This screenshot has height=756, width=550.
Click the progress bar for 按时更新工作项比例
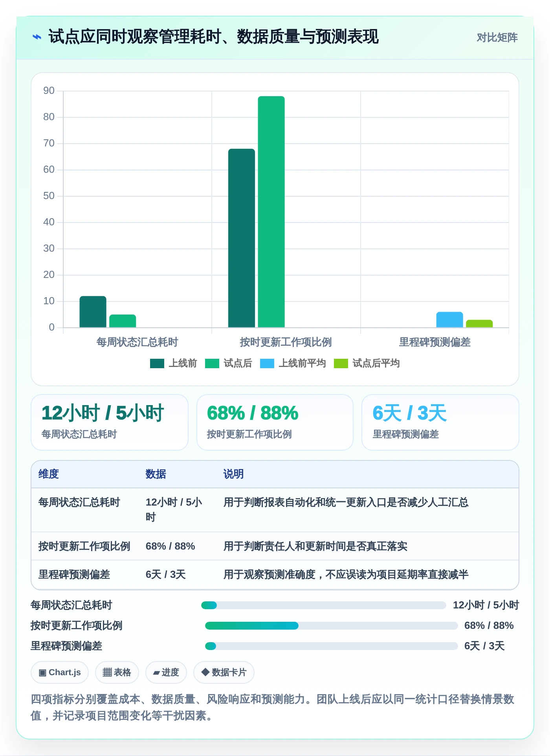tap(331, 626)
